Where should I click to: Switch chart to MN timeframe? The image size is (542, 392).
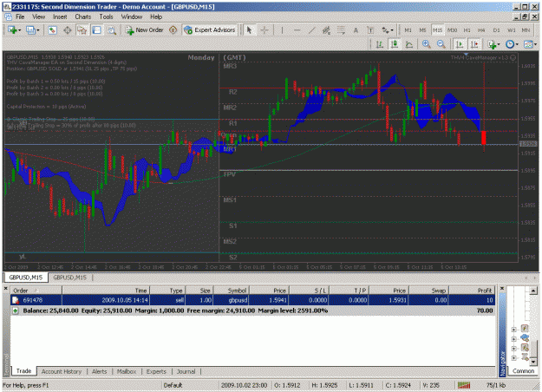(526, 30)
